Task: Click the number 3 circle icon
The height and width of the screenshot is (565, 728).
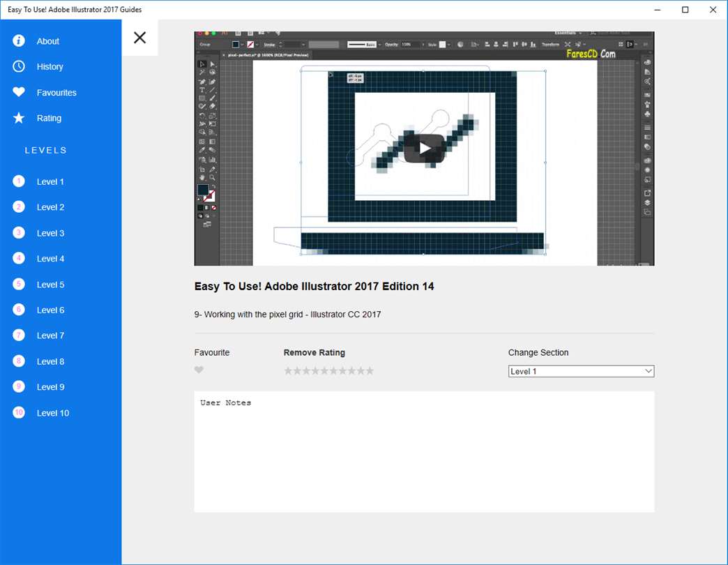Action: point(19,232)
